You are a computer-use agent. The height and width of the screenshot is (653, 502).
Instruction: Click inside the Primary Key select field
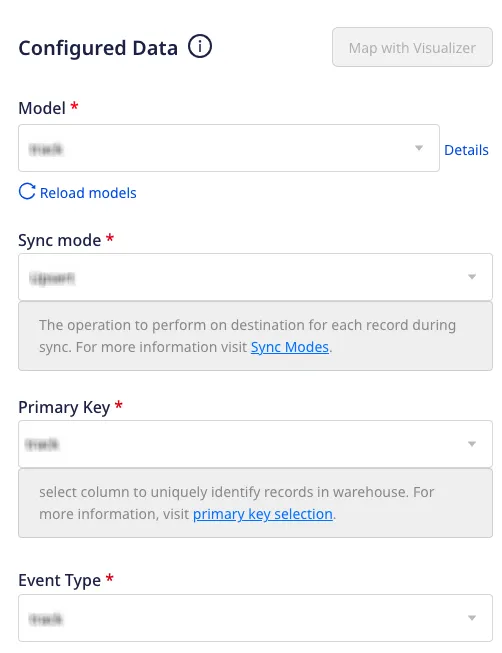point(255,444)
